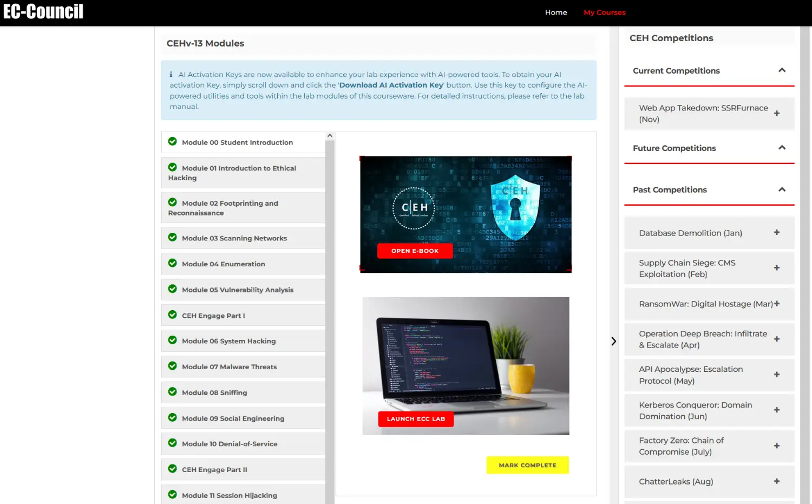Go to Home in the top navigation
Image resolution: width=812 pixels, height=504 pixels.
coord(556,12)
